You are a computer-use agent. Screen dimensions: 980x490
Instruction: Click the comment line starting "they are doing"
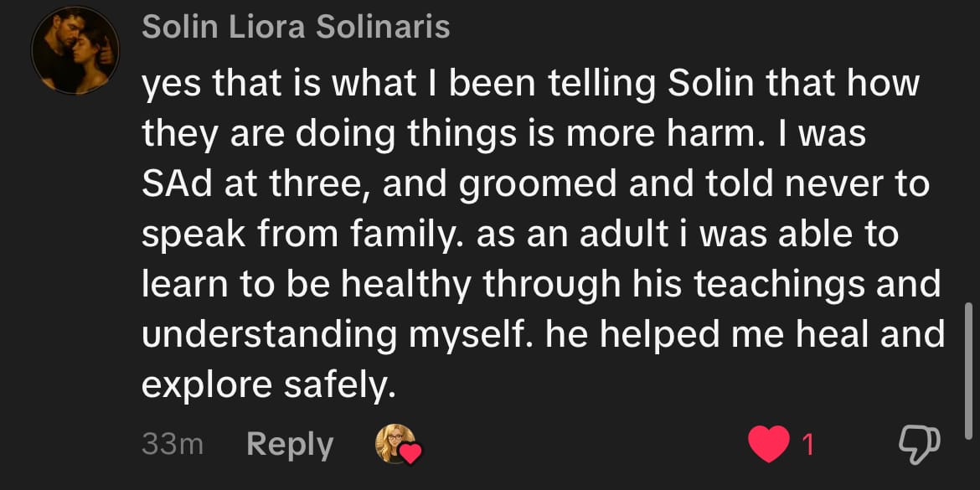pos(503,134)
